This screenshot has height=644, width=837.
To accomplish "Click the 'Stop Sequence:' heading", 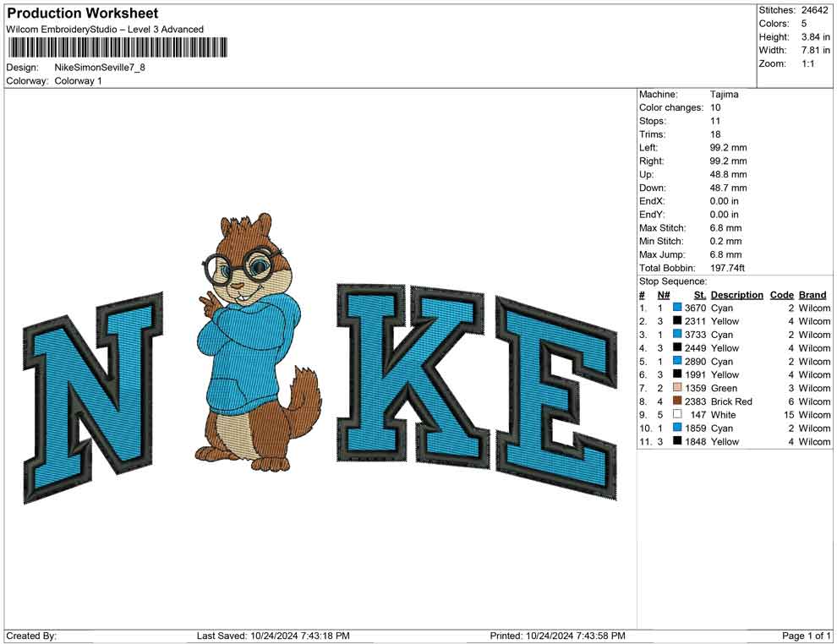I will (673, 281).
